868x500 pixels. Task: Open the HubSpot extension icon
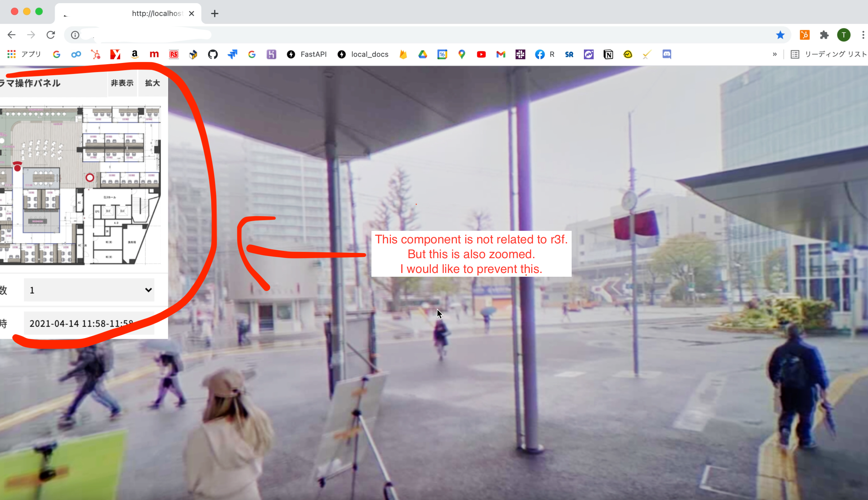(805, 35)
